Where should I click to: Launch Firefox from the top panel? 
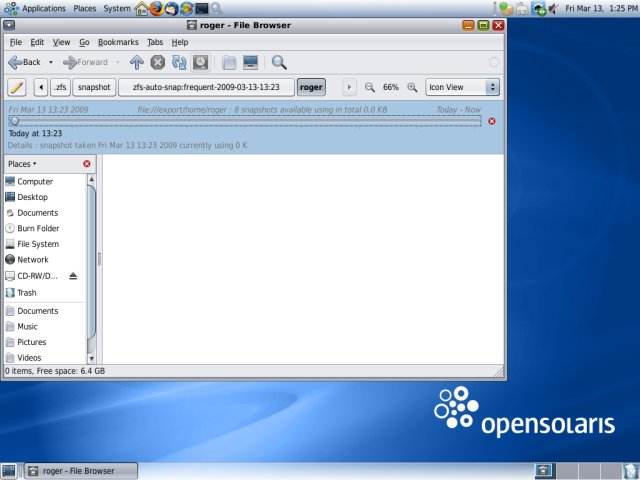[x=156, y=8]
